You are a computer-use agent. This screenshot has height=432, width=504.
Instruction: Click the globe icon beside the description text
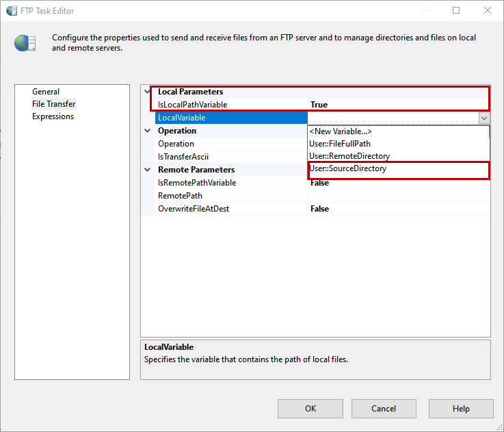click(x=25, y=43)
